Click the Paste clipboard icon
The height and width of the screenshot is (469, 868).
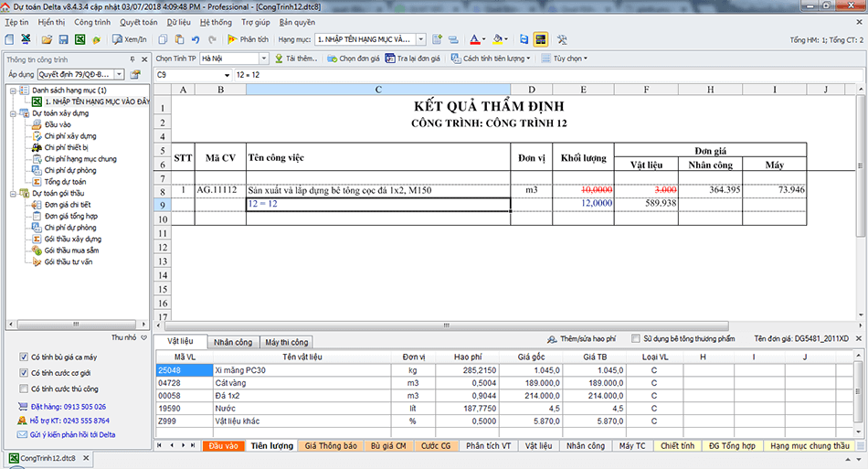180,40
